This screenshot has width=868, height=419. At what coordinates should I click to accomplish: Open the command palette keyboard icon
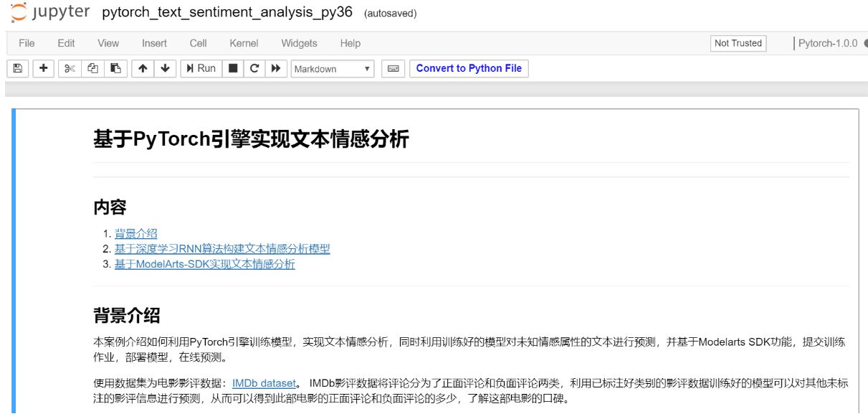(392, 69)
